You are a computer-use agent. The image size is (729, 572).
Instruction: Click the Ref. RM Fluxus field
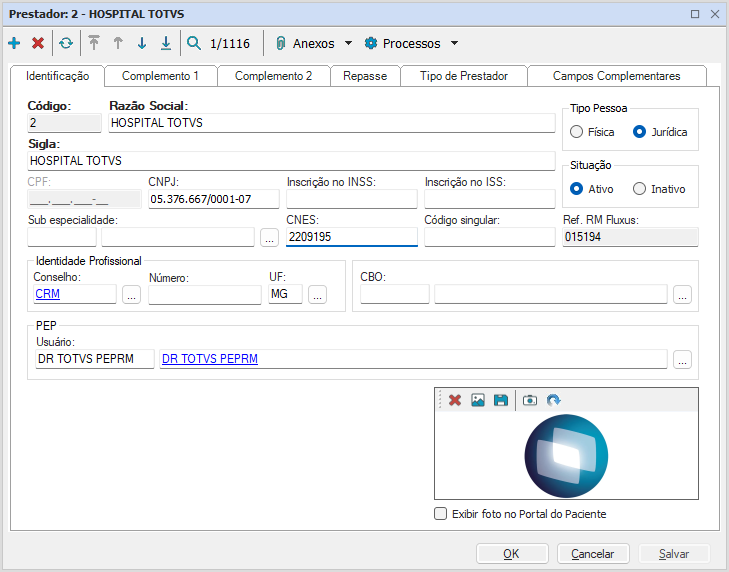(x=630, y=237)
